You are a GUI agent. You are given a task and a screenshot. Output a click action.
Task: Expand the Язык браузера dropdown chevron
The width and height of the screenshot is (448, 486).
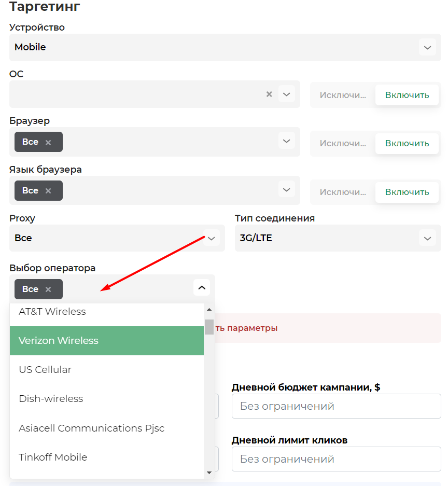tap(286, 190)
